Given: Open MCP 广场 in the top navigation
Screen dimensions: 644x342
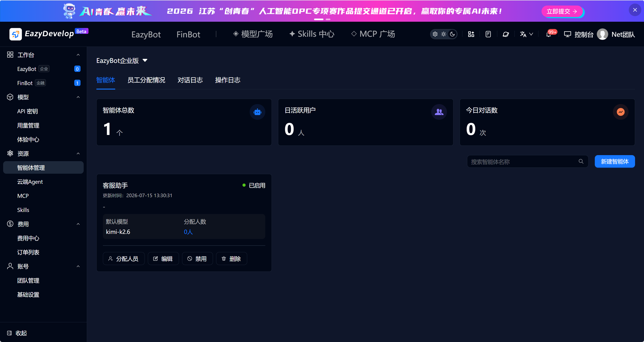Looking at the screenshot, I should coord(373,34).
